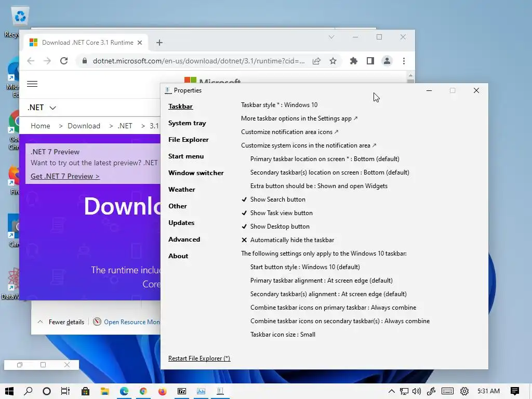The height and width of the screenshot is (399, 532).
Task: Change Primary taskbar alignment option
Action: pos(321,281)
